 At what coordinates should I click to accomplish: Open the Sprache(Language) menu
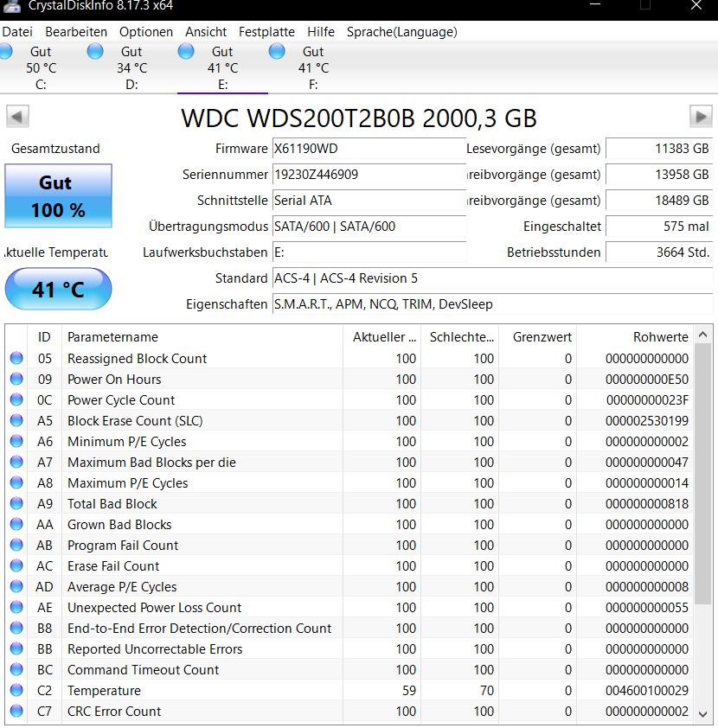[x=401, y=32]
